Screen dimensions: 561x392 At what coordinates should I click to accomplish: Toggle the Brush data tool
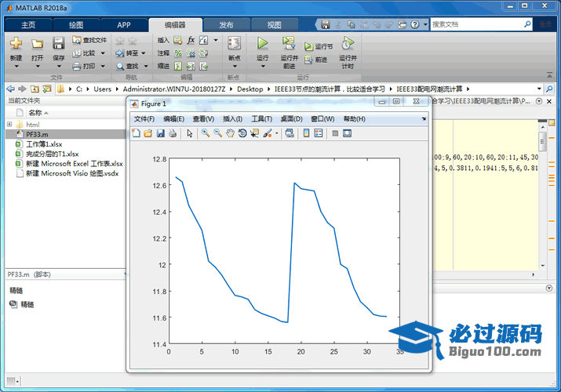[268, 133]
